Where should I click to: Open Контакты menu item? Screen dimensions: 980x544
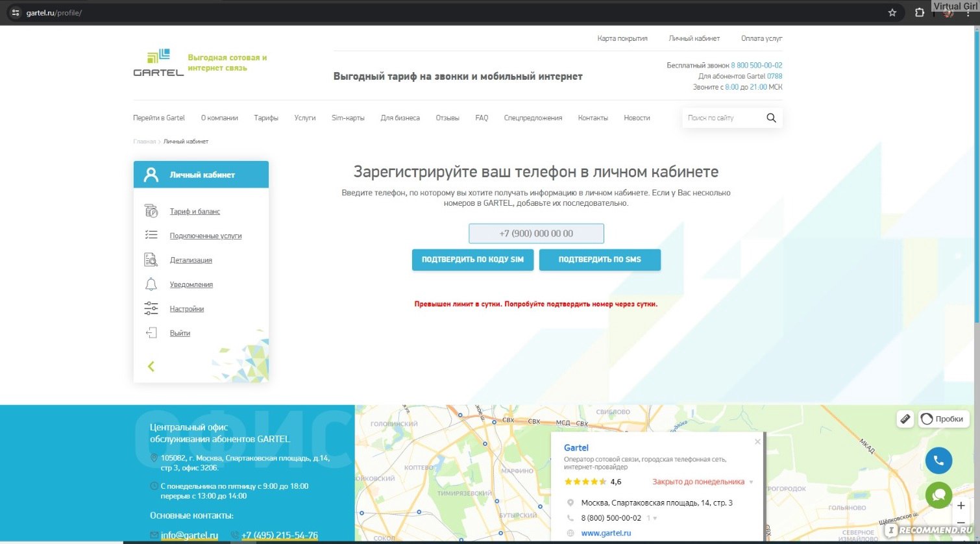coord(593,117)
